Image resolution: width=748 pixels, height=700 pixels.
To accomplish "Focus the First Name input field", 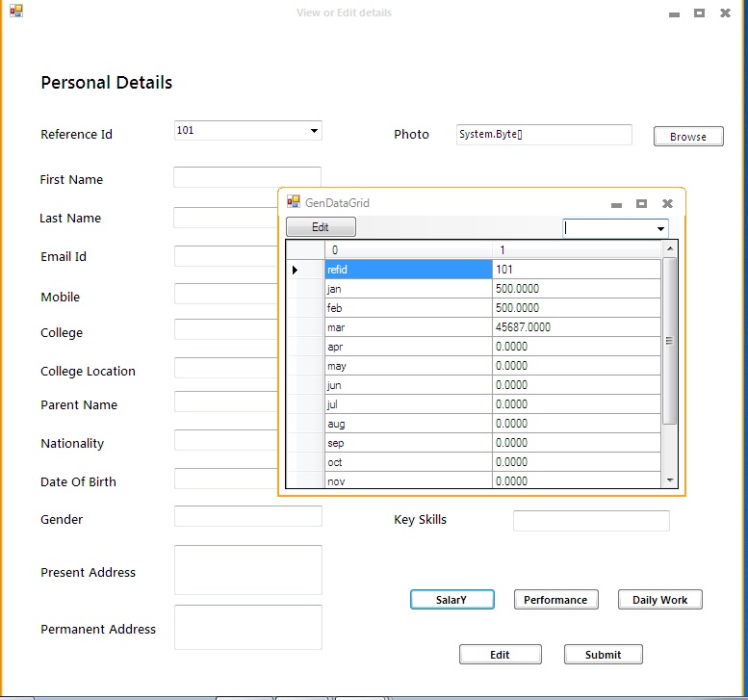I will [x=247, y=177].
